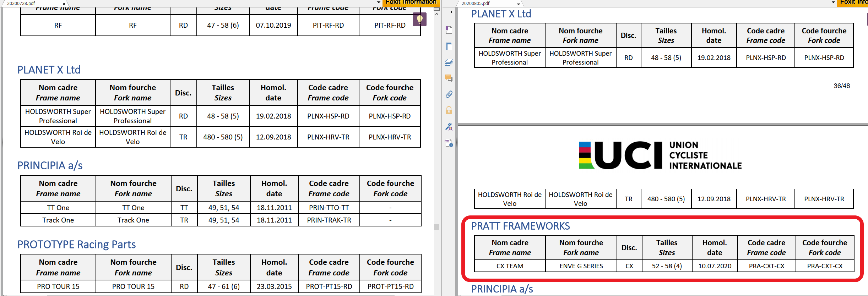Image resolution: width=868 pixels, height=296 pixels.
Task: Click the 10.07.2020 homologation date cell
Action: [x=715, y=266]
